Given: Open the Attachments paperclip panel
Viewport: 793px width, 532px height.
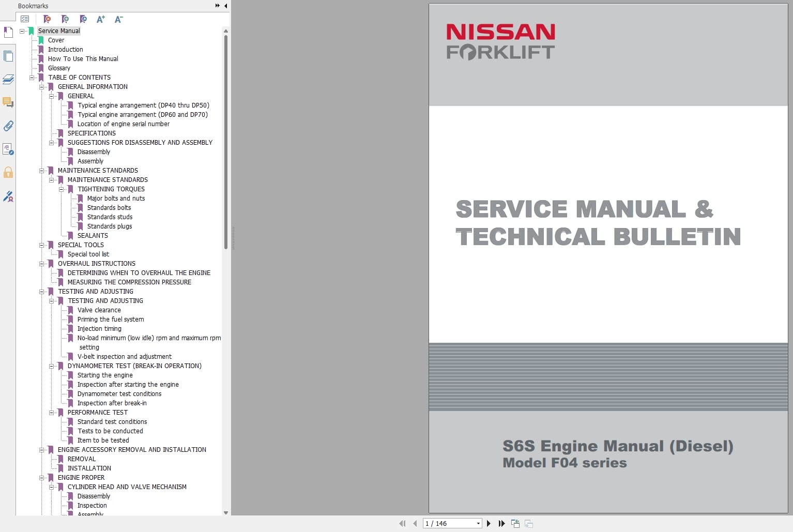Looking at the screenshot, I should click(8, 126).
